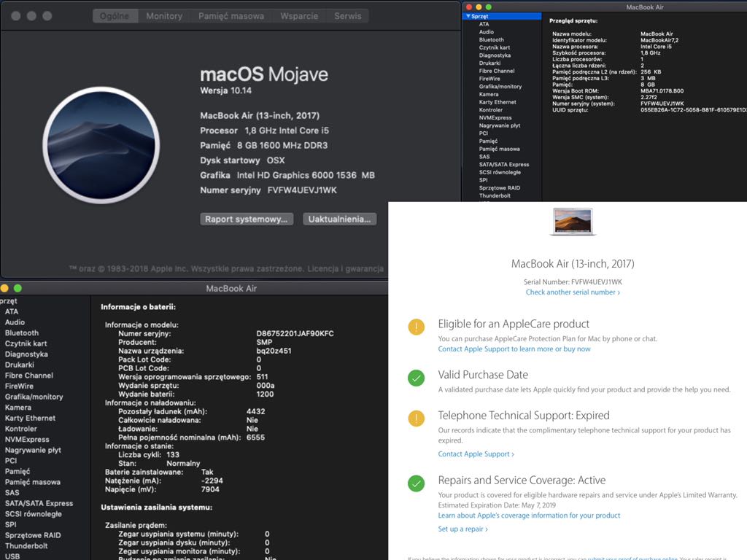Screen dimensions: 747x560
Task: Switch to the Ogólne tab
Action: pyautogui.click(x=115, y=16)
